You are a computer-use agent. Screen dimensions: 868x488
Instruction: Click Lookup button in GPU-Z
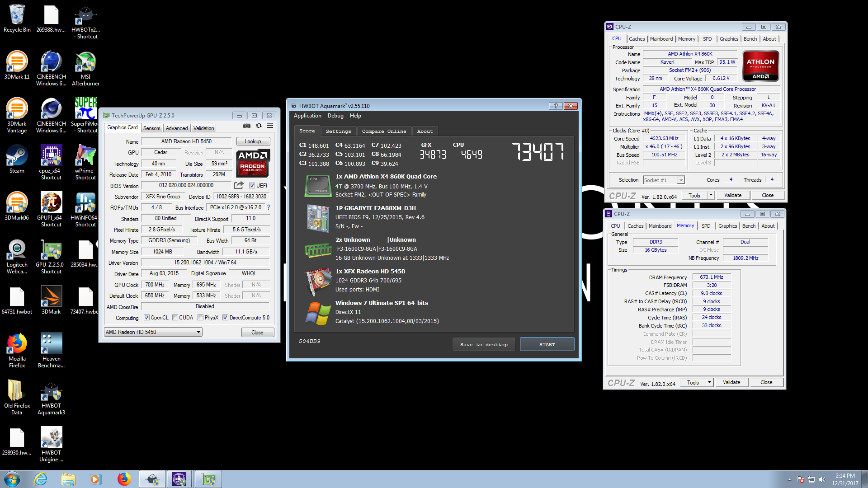point(253,141)
